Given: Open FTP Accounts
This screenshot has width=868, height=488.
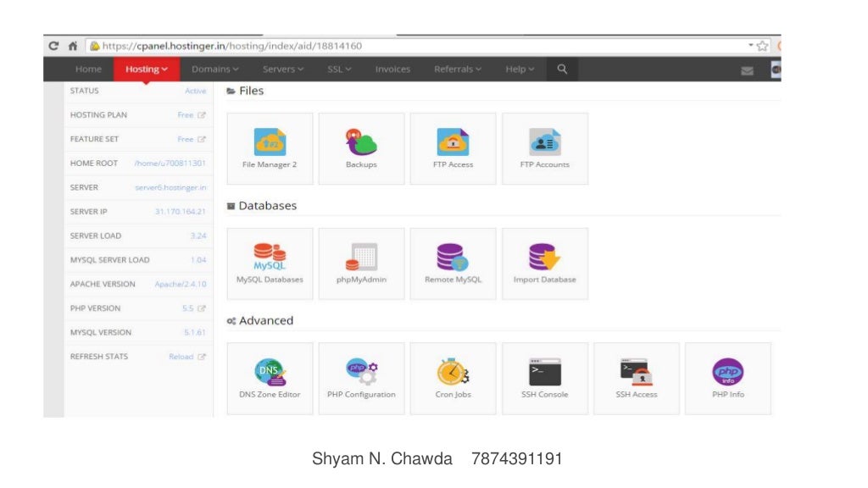Looking at the screenshot, I should [545, 148].
